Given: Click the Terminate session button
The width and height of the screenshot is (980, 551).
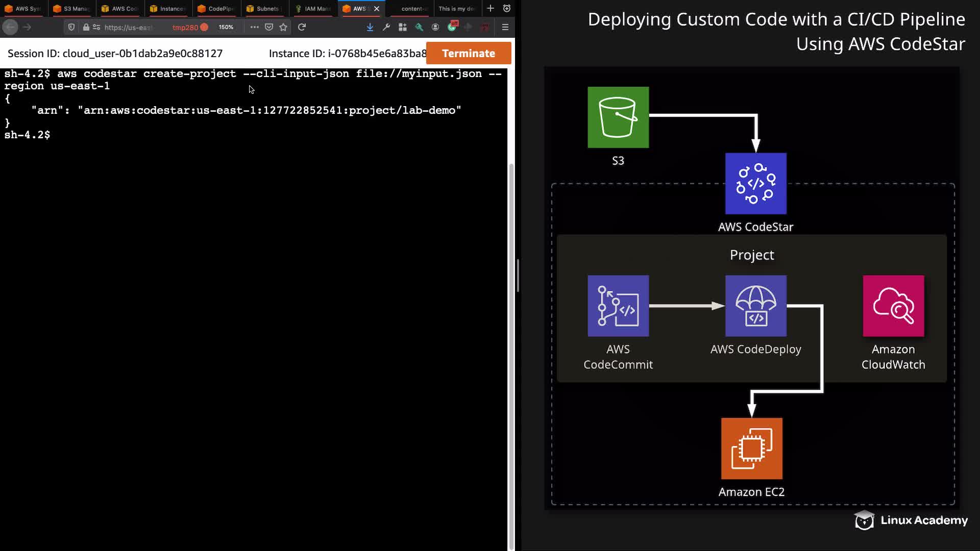Looking at the screenshot, I should coord(468,53).
